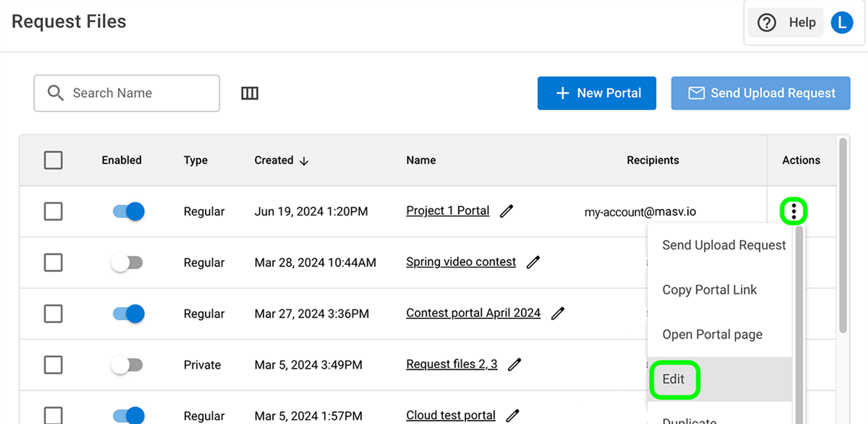Check the Cloud test portal row checkbox
This screenshot has width=868, height=424.
coord(53,415)
